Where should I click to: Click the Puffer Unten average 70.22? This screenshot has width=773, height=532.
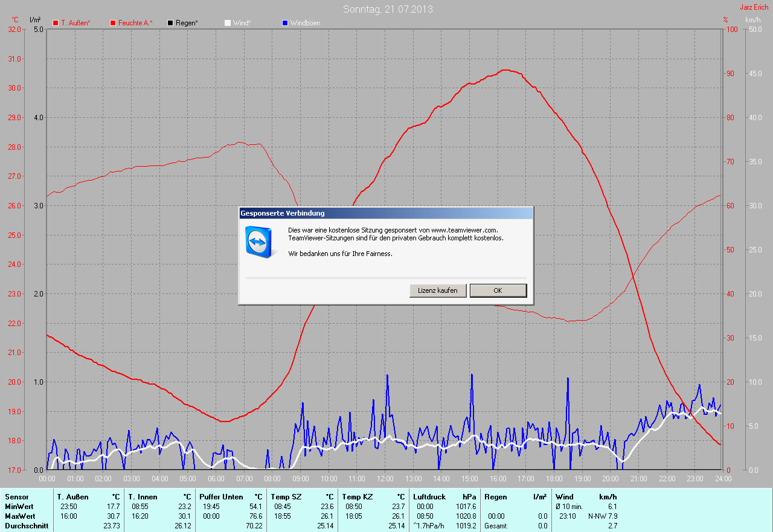(x=254, y=526)
